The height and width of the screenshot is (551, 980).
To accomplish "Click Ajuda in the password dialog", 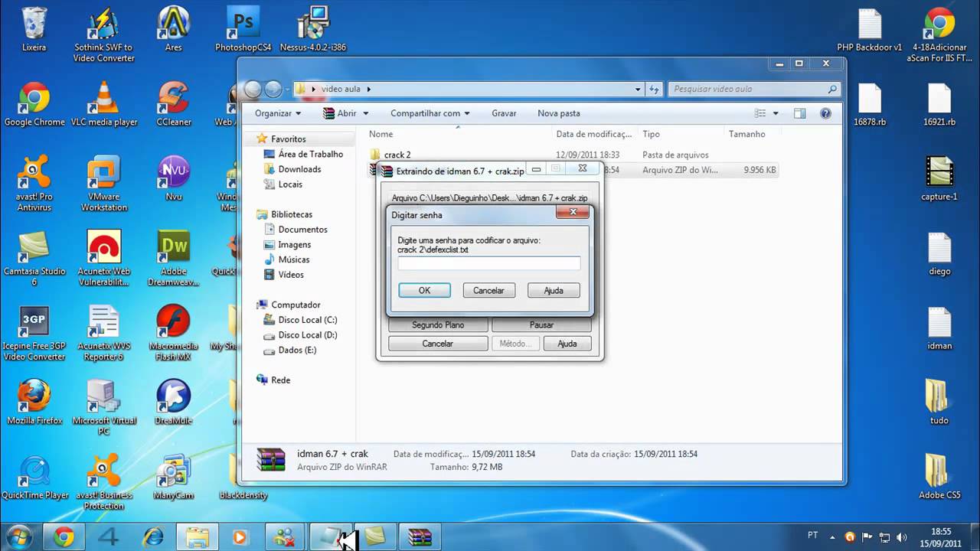I will coord(554,291).
